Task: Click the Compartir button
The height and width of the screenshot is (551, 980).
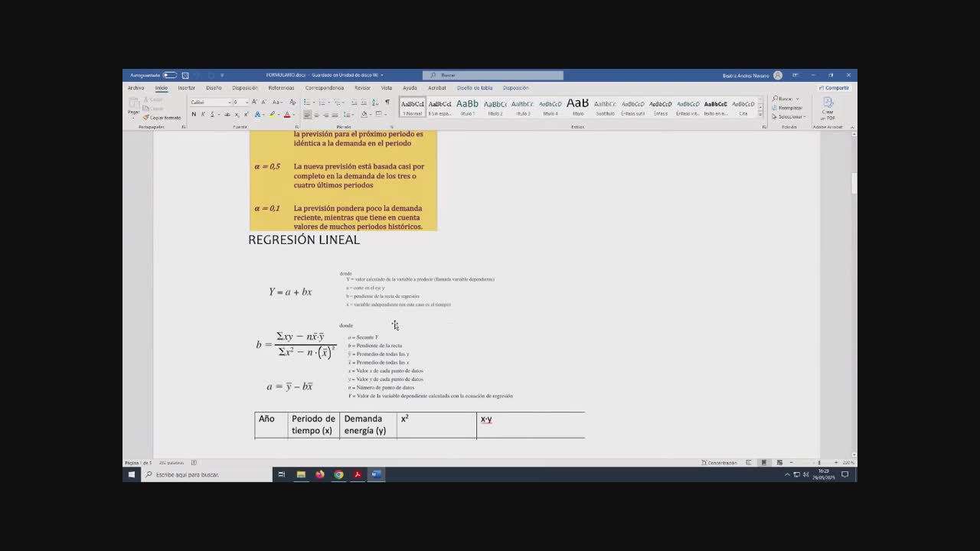Action: pyautogui.click(x=834, y=88)
